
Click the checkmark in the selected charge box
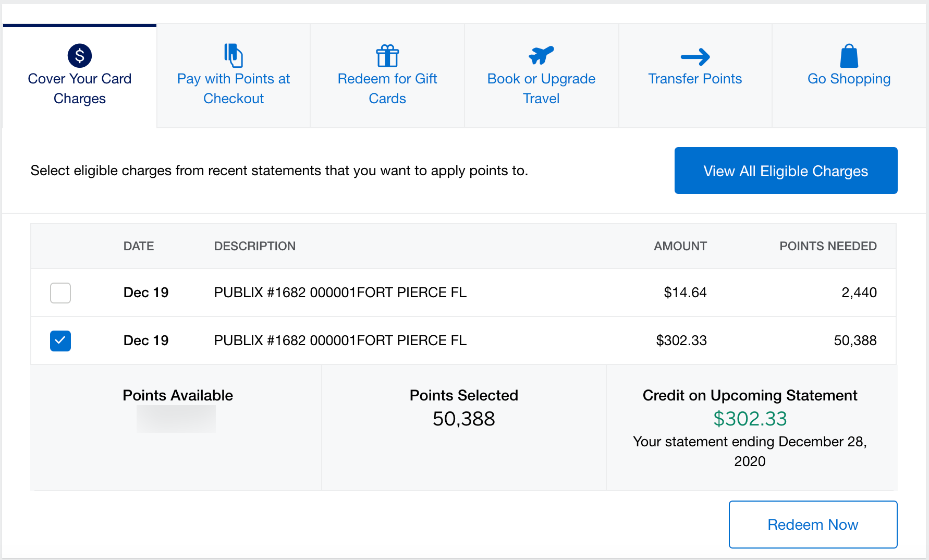click(x=60, y=340)
